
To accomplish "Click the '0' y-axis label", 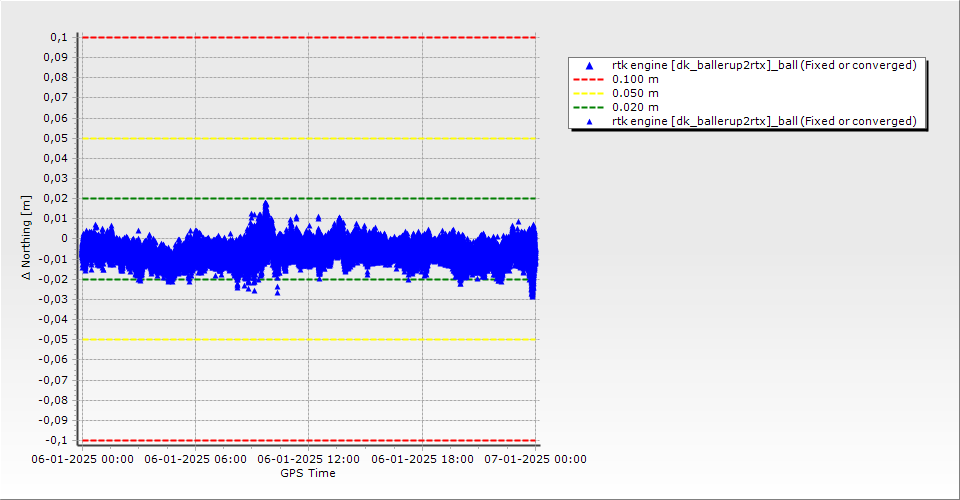I will (65, 239).
